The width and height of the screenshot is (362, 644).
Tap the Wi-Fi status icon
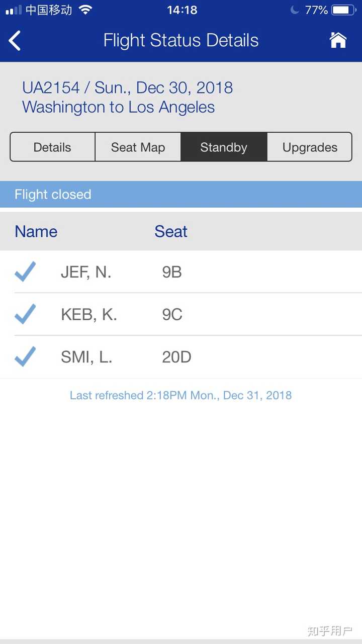[x=86, y=10]
